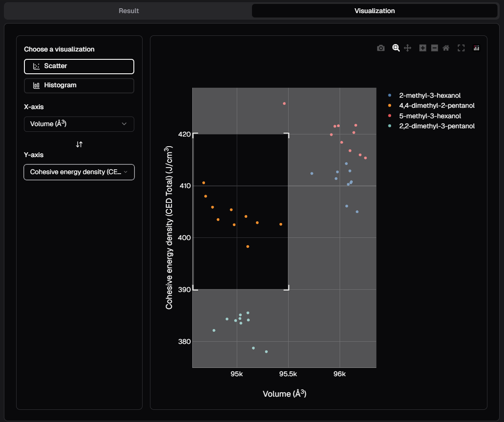Click the Zoom in plus icon
The height and width of the screenshot is (422, 504).
[x=422, y=48]
